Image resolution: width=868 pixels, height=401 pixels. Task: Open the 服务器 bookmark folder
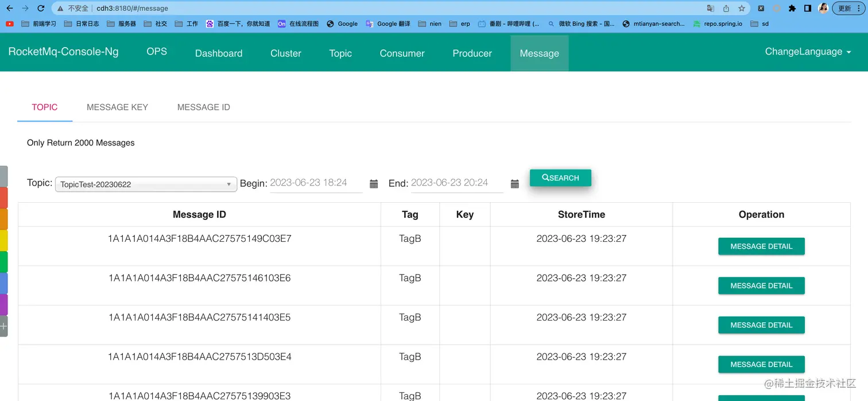(121, 24)
